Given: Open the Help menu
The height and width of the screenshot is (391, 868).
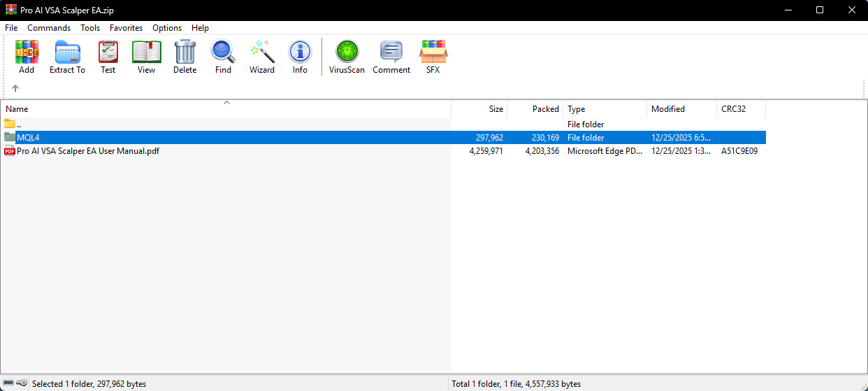Looking at the screenshot, I should tap(200, 28).
